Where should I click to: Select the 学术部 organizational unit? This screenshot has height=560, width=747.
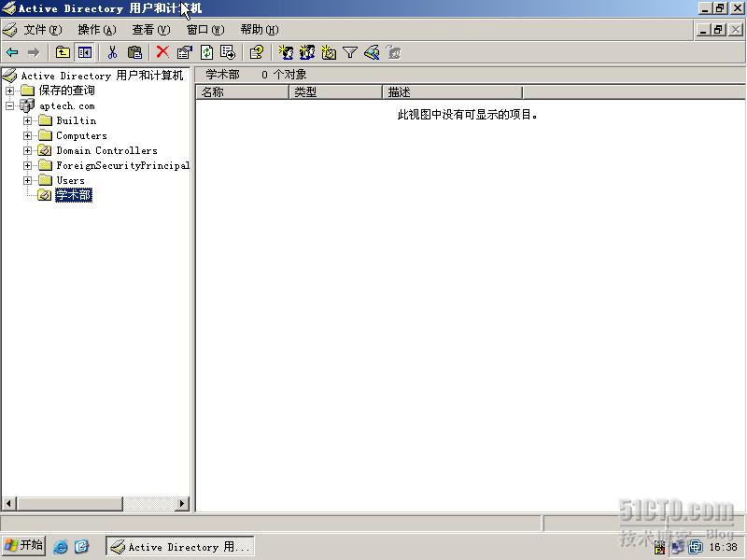coord(74,195)
